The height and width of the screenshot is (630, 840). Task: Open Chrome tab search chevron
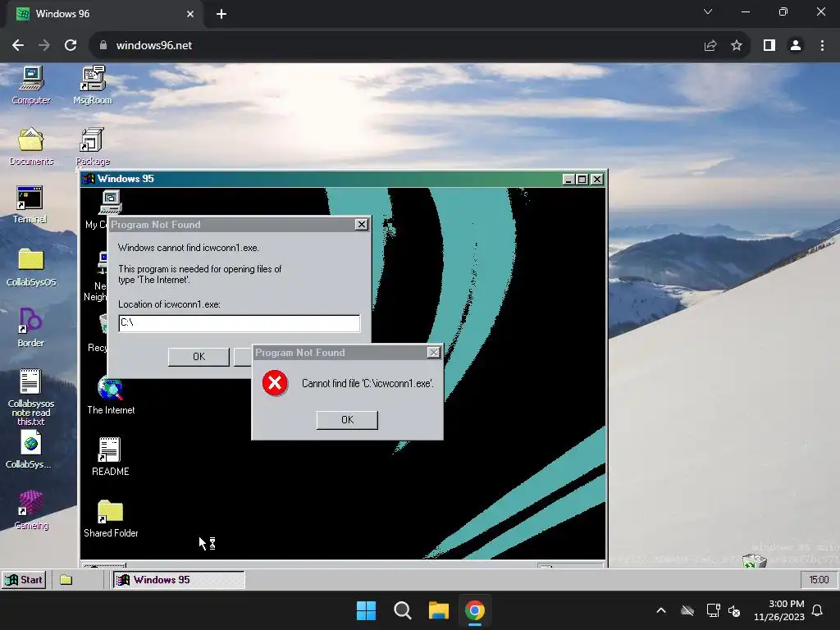click(708, 11)
